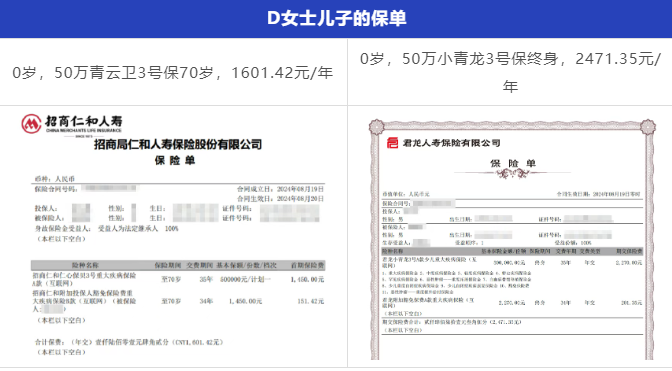Click the 君龙人寿 red company logo
Image resolution: width=672 pixels, height=371 pixels.
click(x=392, y=143)
